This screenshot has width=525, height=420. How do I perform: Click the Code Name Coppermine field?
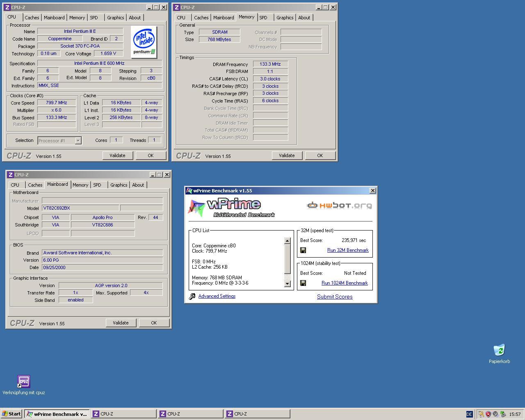coord(60,39)
